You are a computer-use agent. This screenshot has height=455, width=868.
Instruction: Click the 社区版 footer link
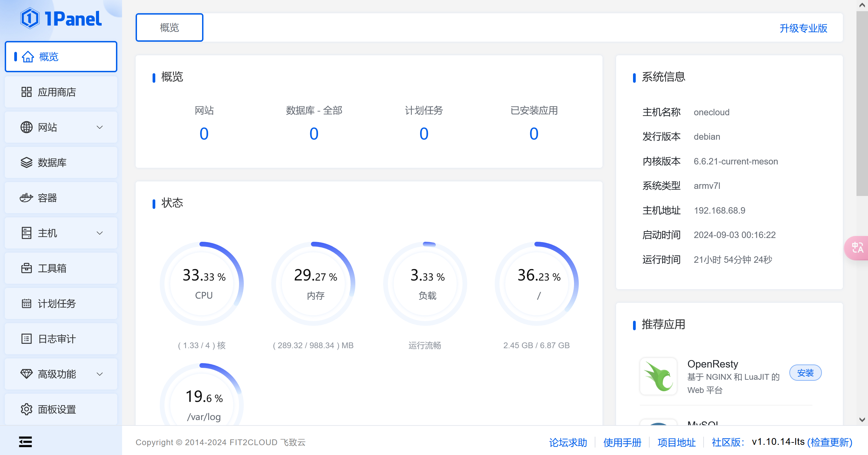(728, 442)
